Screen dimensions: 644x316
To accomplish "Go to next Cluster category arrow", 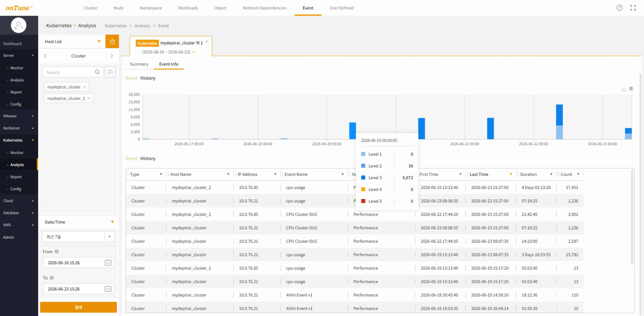I will (x=111, y=56).
